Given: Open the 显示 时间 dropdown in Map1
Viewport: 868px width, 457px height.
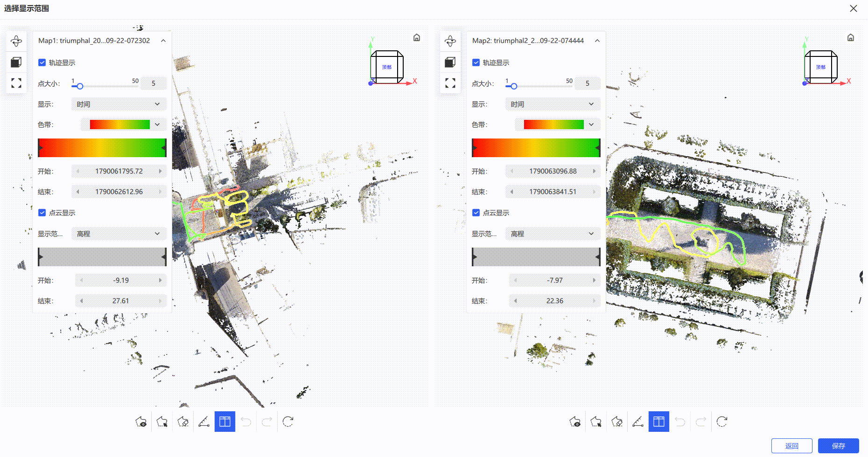Looking at the screenshot, I should tap(119, 104).
